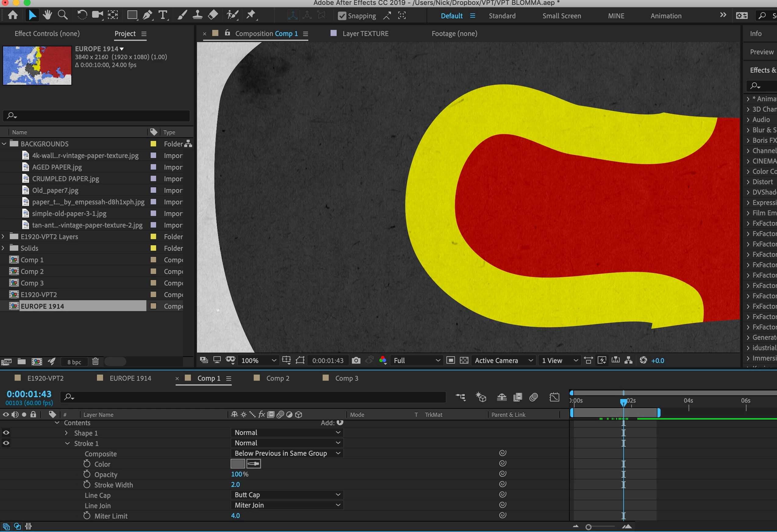The height and width of the screenshot is (532, 777).
Task: Click the 8 bpc color depth button
Action: [x=74, y=362]
